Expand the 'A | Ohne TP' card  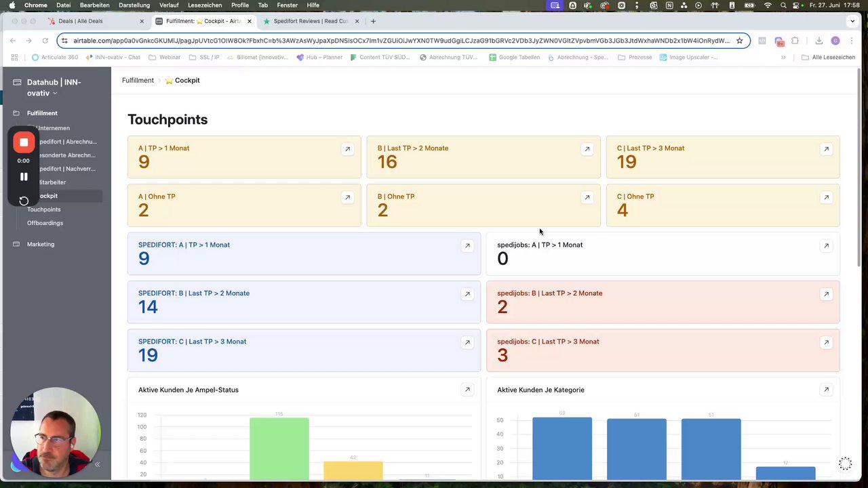pyautogui.click(x=347, y=197)
